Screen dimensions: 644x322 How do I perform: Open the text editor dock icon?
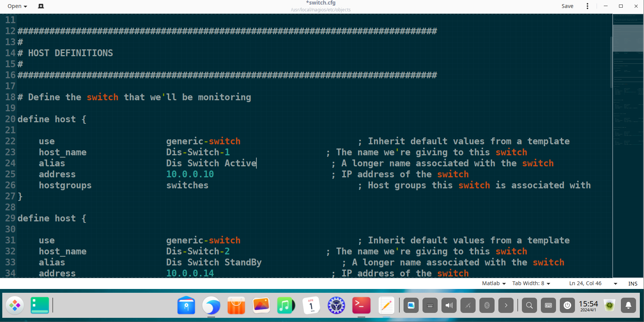386,305
